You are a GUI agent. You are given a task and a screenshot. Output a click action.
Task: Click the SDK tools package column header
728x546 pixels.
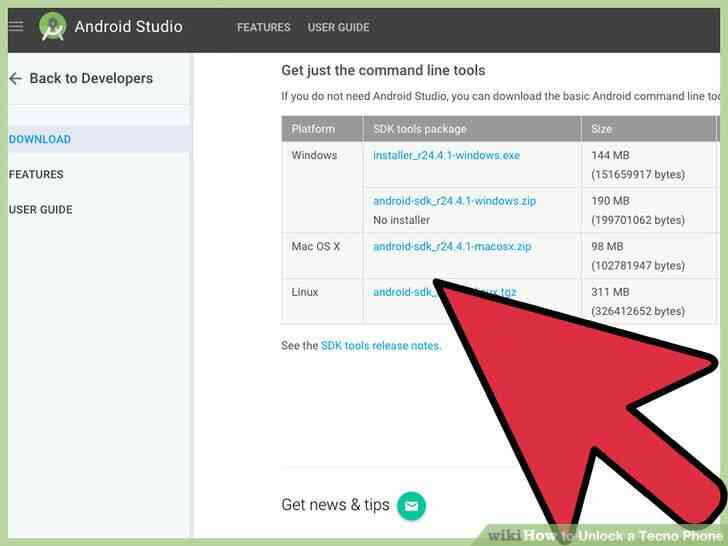[420, 129]
